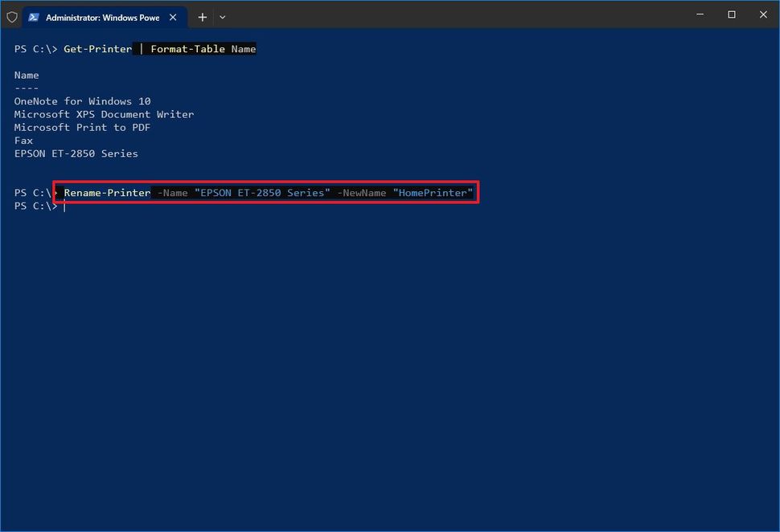780x532 pixels.
Task: Click the -NewName parameter in the red box
Action: pyautogui.click(x=362, y=193)
